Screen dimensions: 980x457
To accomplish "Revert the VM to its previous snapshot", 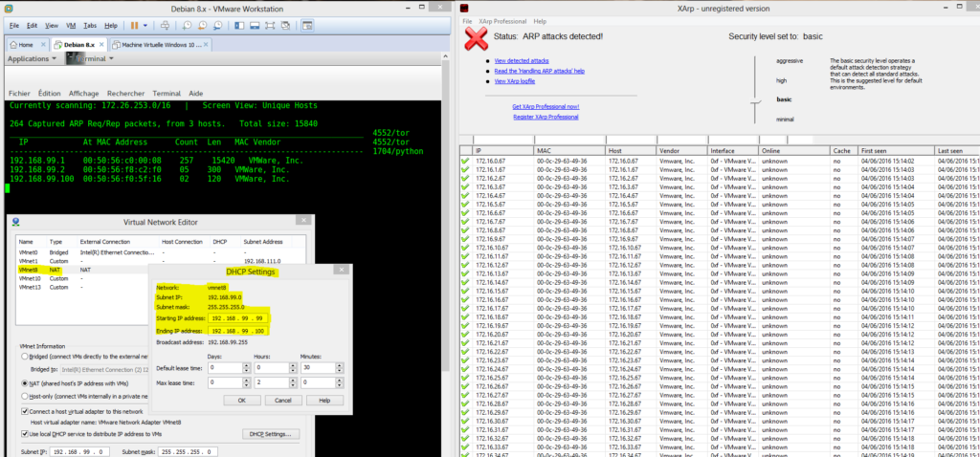I will 202,26.
